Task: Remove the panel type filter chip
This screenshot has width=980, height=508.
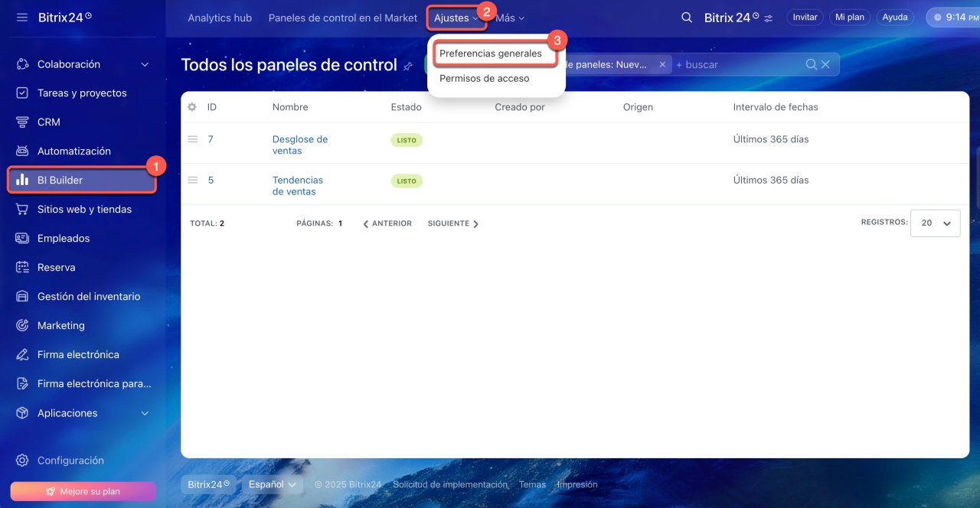Action: [x=662, y=65]
